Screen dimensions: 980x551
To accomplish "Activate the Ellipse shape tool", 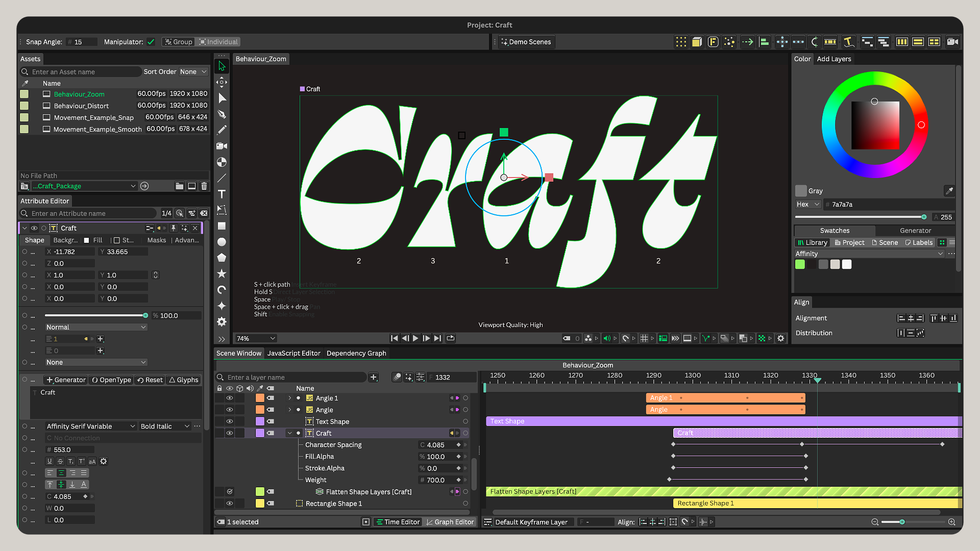I will pos(222,242).
